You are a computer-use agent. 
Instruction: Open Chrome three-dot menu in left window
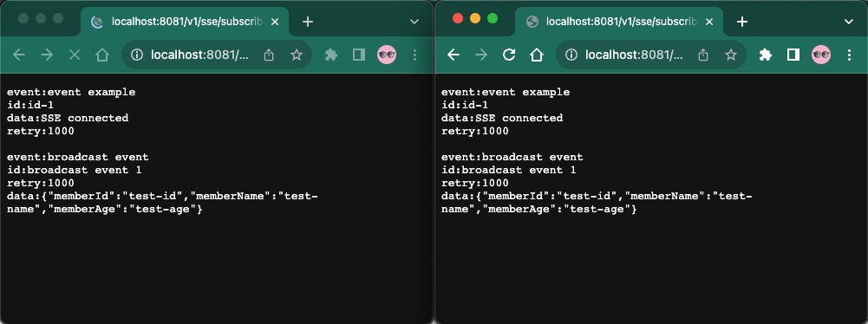414,55
